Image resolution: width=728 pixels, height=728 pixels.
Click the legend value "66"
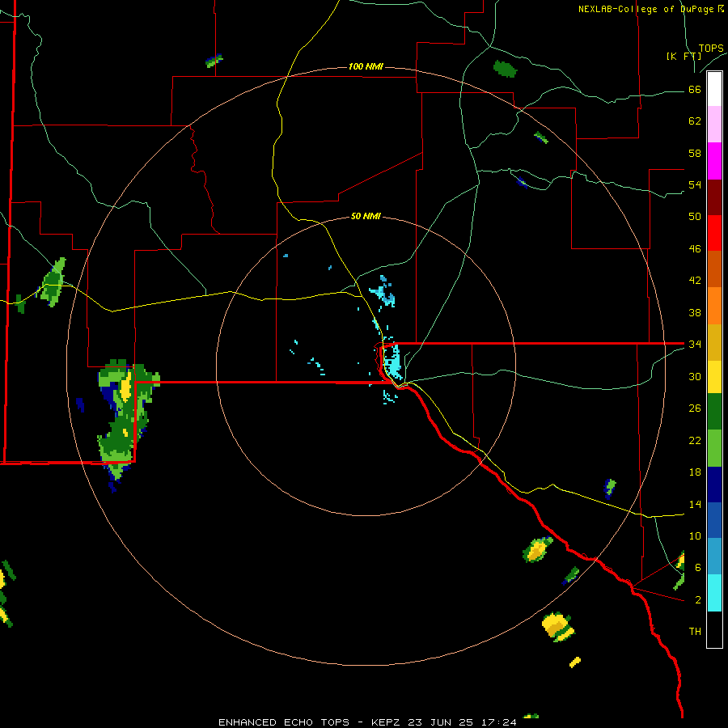click(695, 89)
